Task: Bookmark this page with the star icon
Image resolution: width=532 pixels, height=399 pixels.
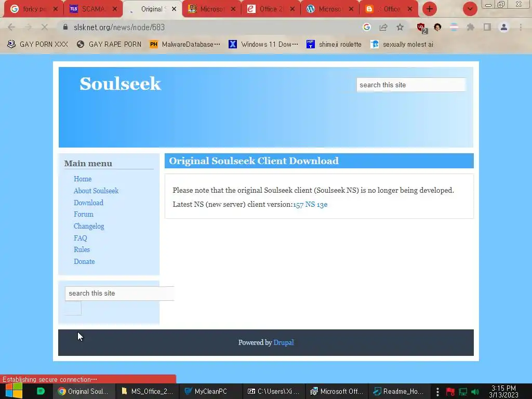Action: click(400, 27)
